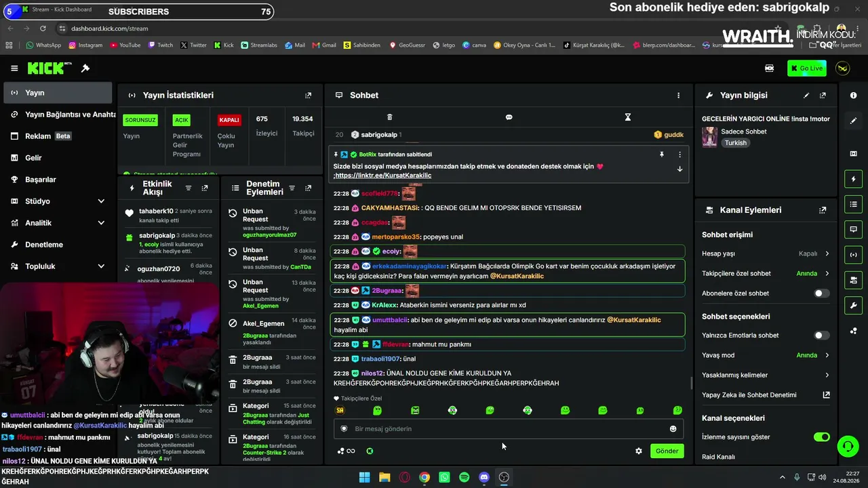Click the chat message input field
The height and width of the screenshot is (488, 868).
[x=508, y=428]
